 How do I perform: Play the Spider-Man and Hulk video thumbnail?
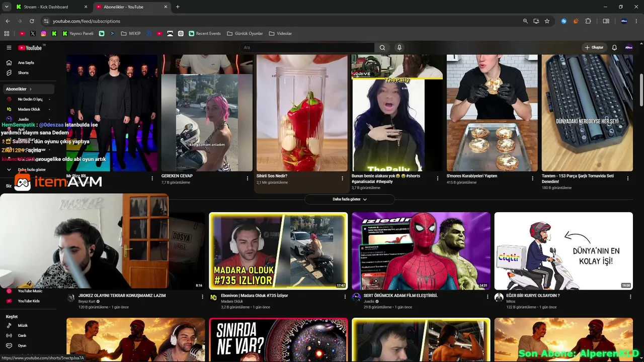(421, 251)
